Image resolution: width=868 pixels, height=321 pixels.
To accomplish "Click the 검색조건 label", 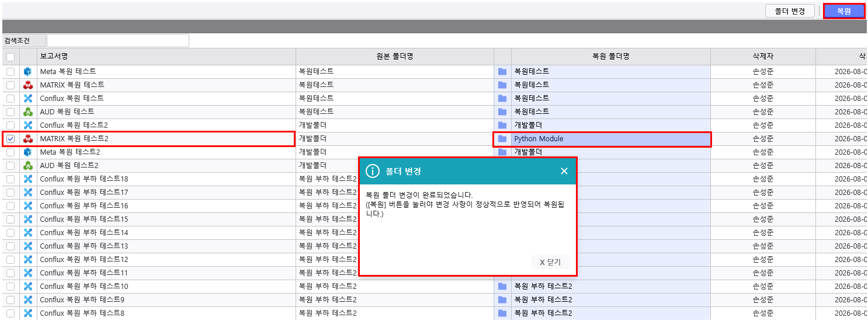I will click(16, 41).
